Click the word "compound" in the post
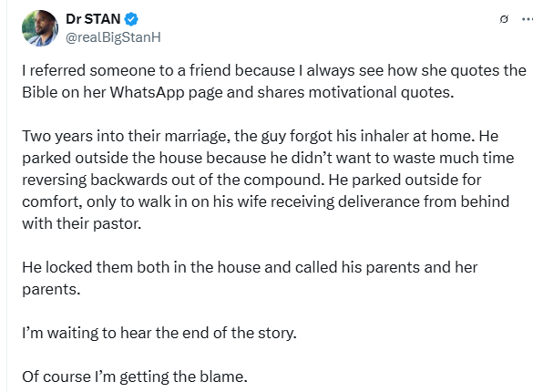The height and width of the screenshot is (392, 533). coord(284,181)
